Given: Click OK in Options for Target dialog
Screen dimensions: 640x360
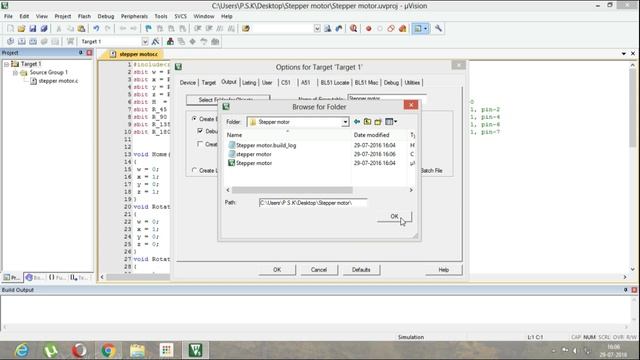Looking at the screenshot, I should pyautogui.click(x=277, y=270).
